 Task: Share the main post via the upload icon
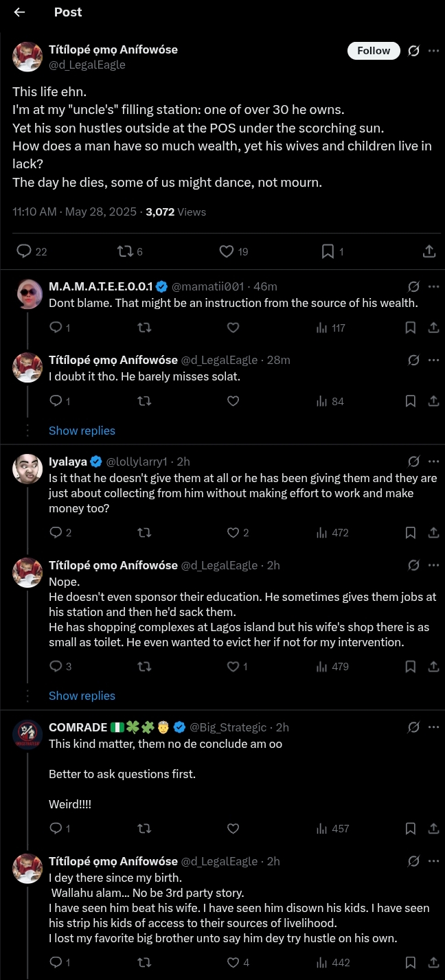coord(429,251)
